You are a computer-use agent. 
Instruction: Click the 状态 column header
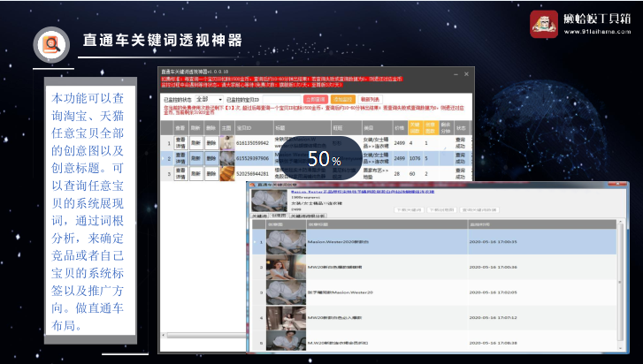461,128
